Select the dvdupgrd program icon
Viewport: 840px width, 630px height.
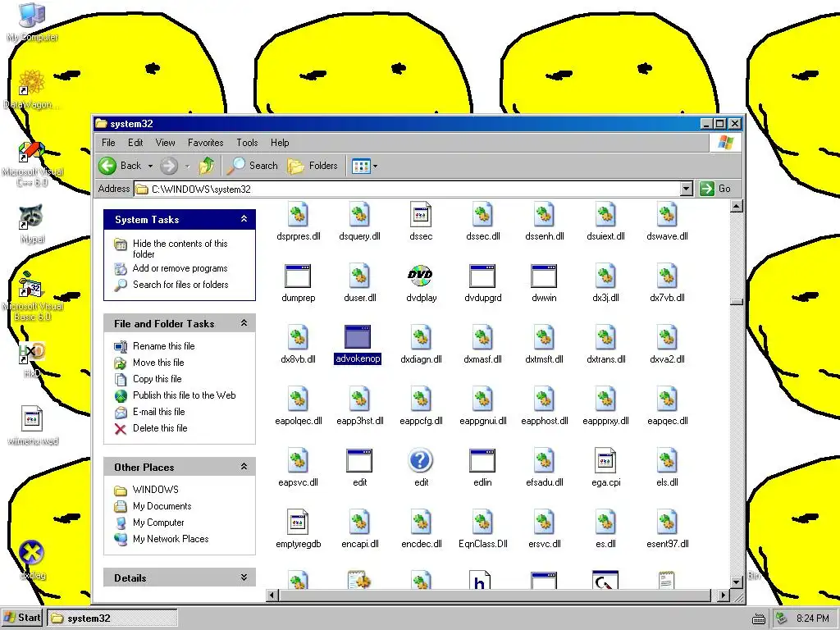pyautogui.click(x=482, y=276)
